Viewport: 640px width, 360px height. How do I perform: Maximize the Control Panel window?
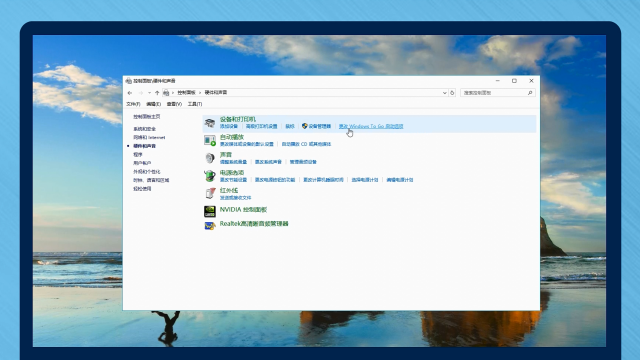(514, 81)
